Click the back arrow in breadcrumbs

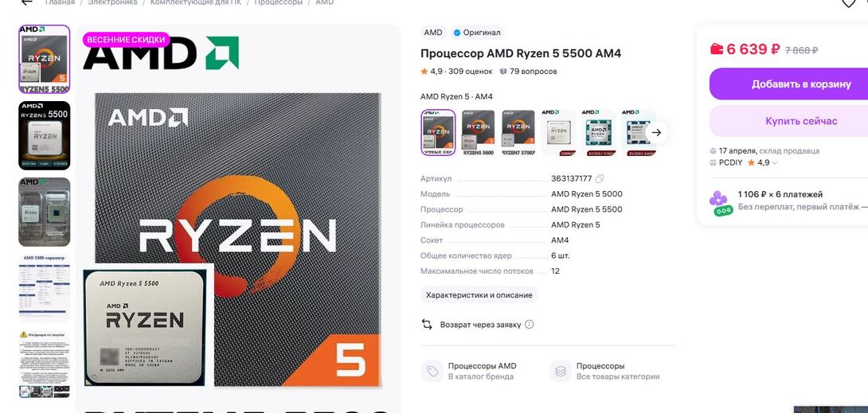(25, 2)
